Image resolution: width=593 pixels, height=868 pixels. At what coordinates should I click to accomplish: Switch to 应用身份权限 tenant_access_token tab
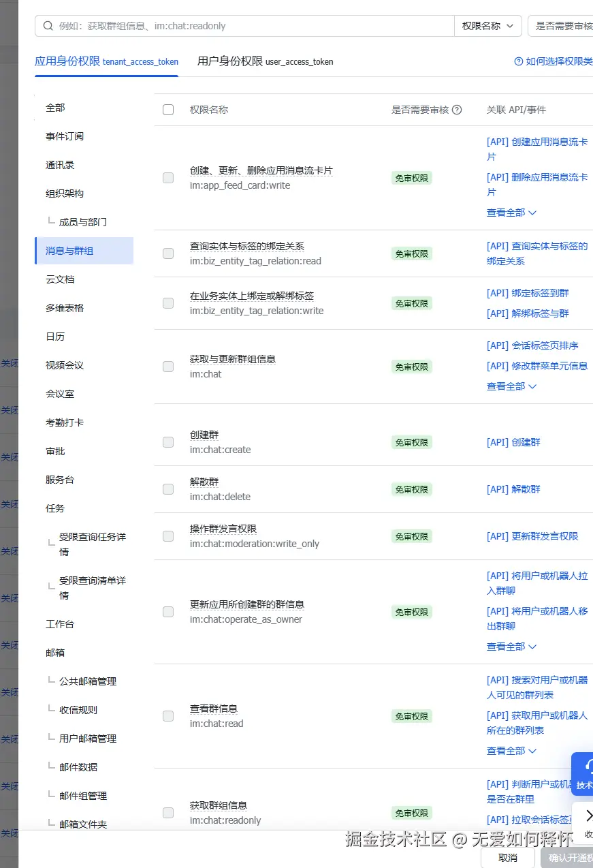(106, 61)
